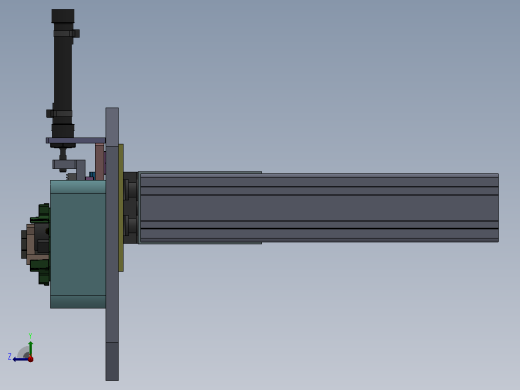Select the teal motor housing block

(x=78, y=244)
